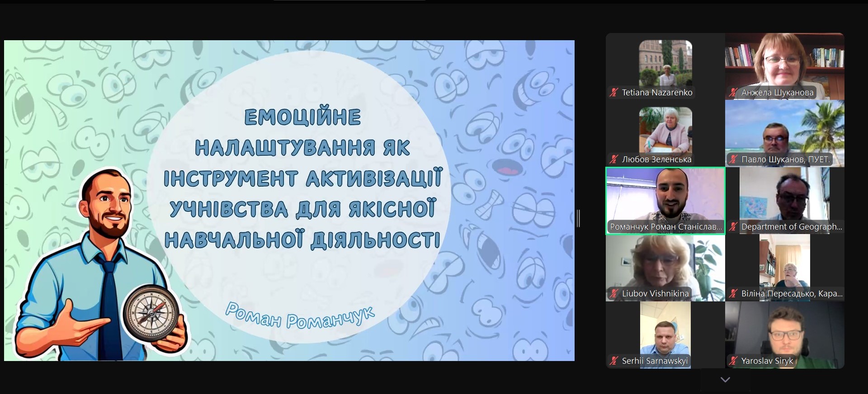
Task: Click muted mic icon beside Любов Зеленська
Action: pyautogui.click(x=613, y=159)
